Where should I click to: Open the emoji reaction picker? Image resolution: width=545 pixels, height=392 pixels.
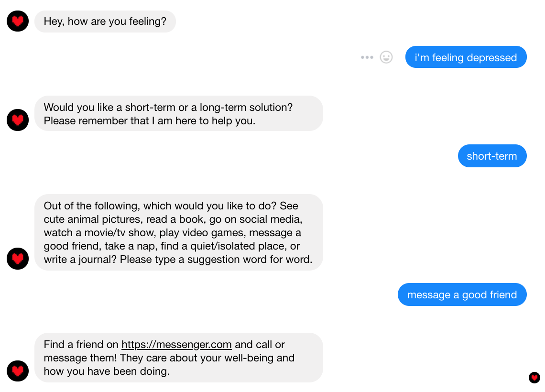click(386, 57)
